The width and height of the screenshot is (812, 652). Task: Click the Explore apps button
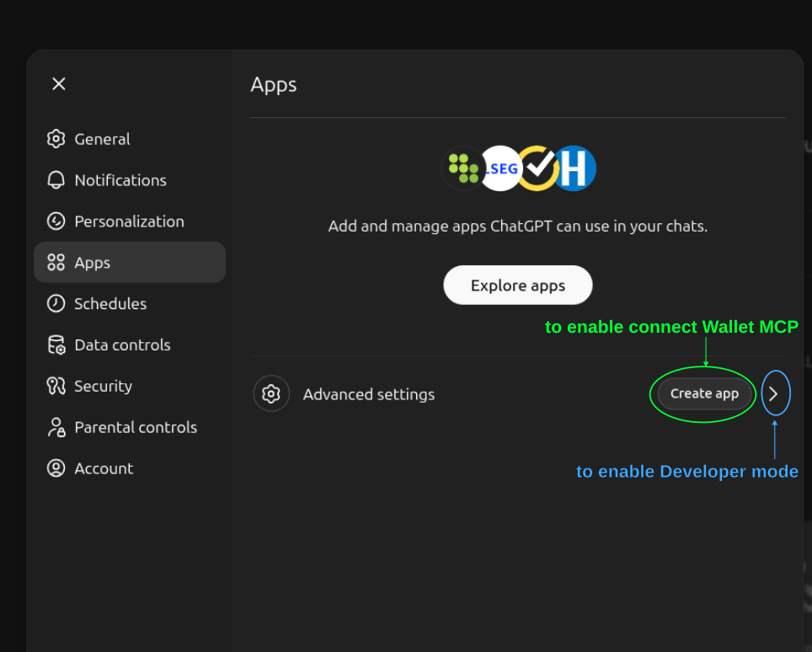click(x=517, y=285)
